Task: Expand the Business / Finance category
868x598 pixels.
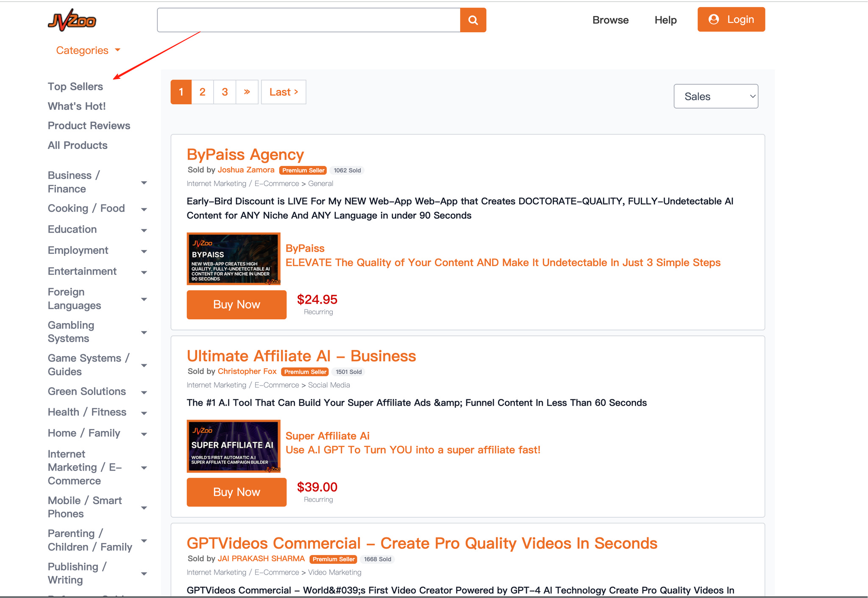Action: [144, 183]
